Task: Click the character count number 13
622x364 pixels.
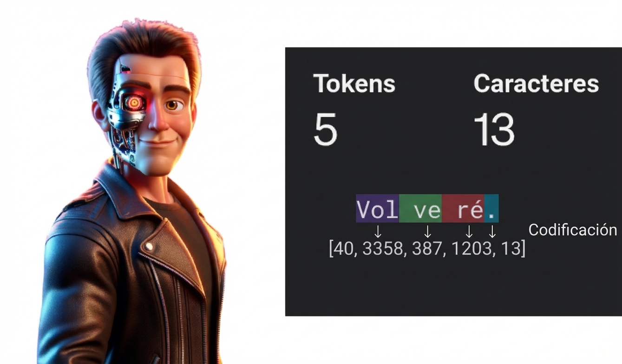Action: pos(494,130)
